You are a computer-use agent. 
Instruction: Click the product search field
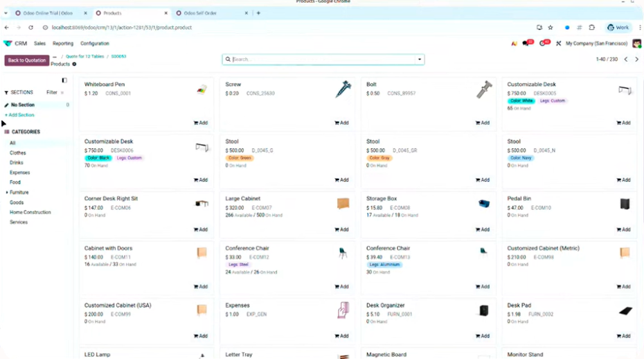tap(322, 60)
